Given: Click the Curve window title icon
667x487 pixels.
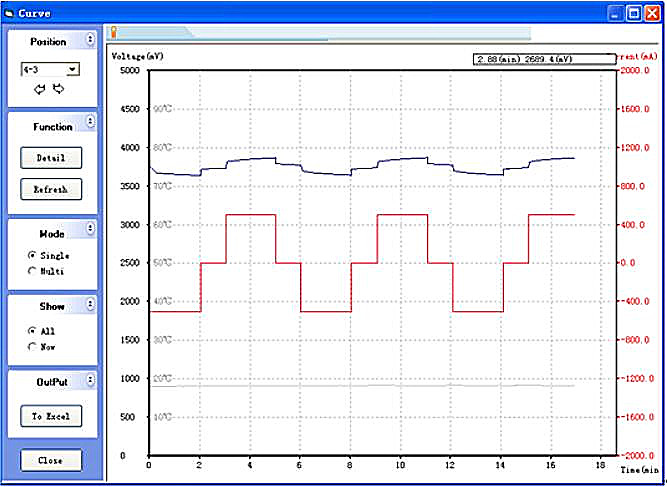Looking at the screenshot, I should click(9, 14).
